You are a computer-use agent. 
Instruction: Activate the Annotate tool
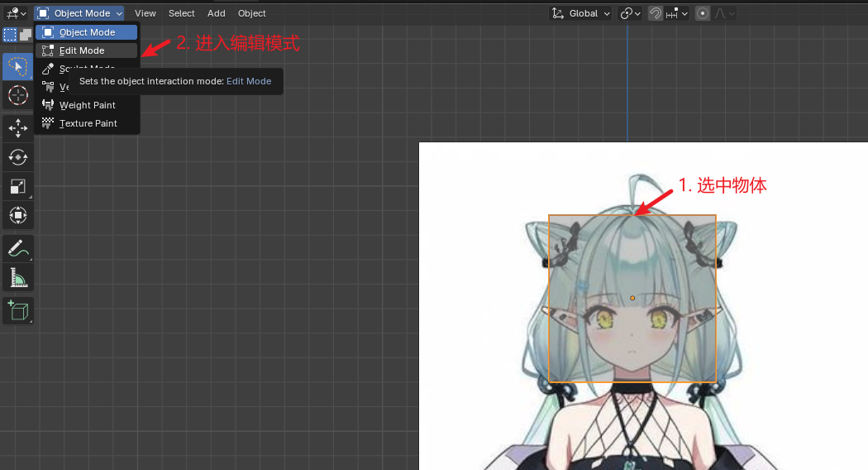click(17, 248)
